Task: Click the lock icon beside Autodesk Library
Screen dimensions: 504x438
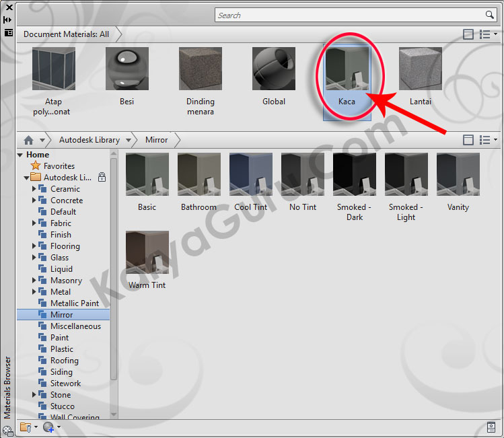Action: (x=102, y=178)
